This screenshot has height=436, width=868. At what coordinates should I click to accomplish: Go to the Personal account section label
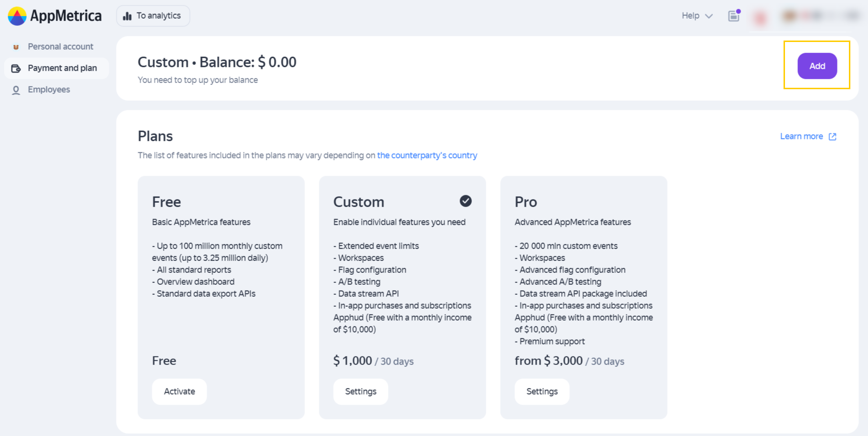pyautogui.click(x=61, y=47)
